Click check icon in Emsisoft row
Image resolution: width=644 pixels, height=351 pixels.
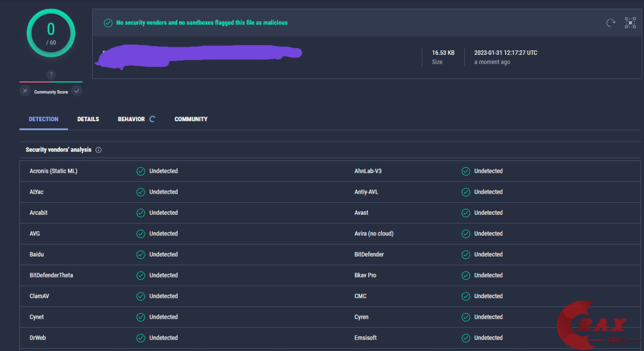pos(466,338)
